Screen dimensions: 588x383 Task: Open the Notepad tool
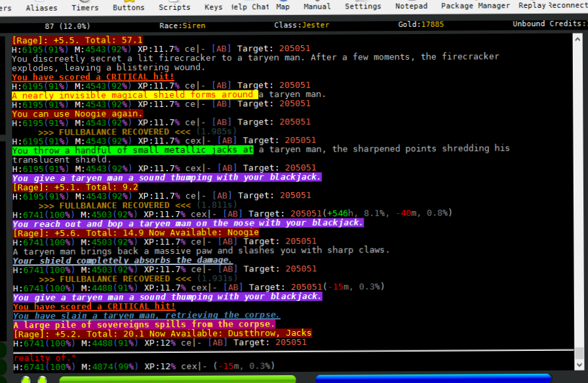412,6
